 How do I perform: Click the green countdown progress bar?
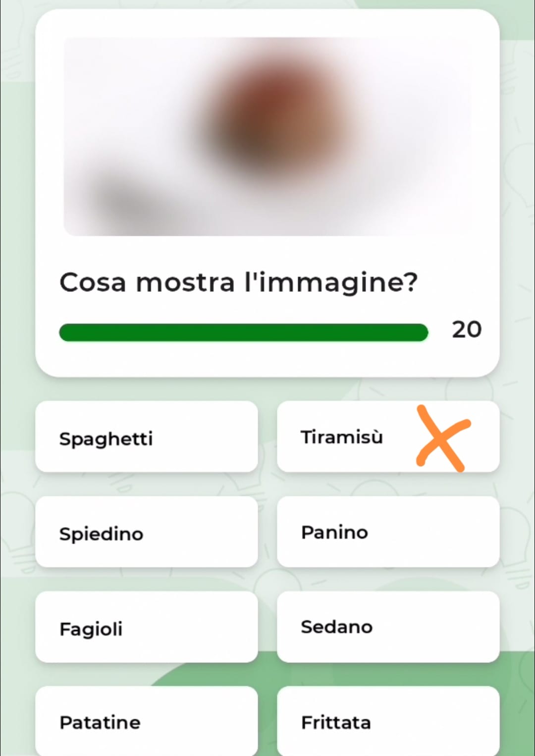pos(243,332)
